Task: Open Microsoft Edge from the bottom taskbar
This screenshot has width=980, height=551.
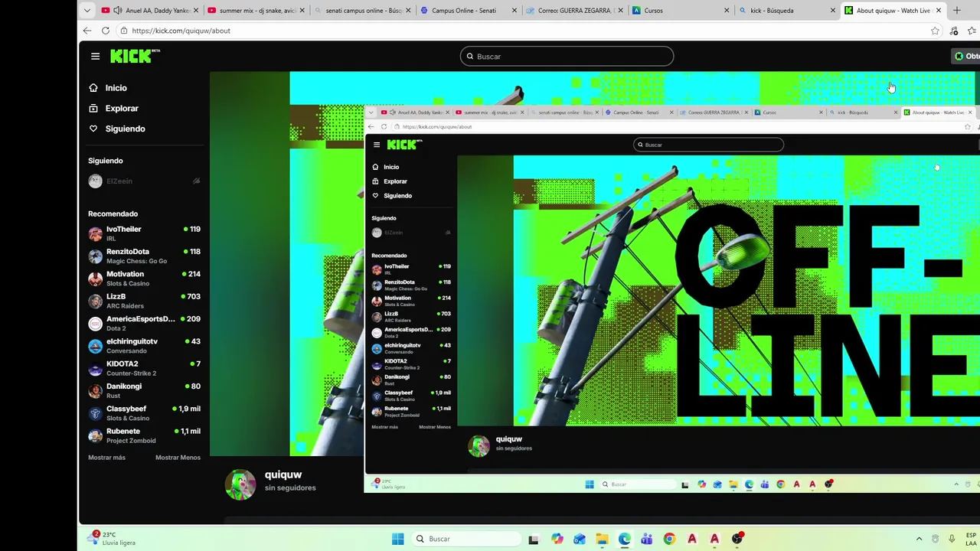Action: (x=625, y=539)
